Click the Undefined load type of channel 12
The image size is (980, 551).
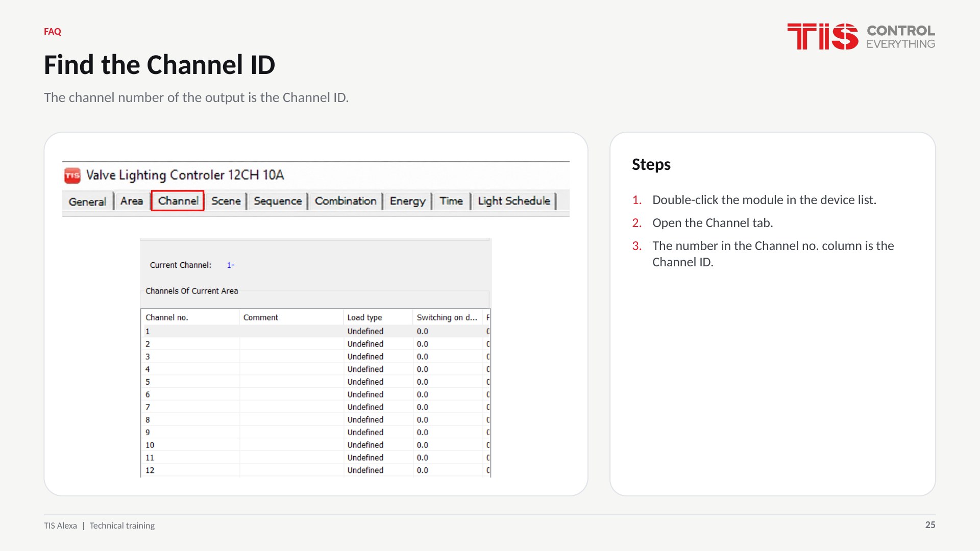[x=365, y=470]
